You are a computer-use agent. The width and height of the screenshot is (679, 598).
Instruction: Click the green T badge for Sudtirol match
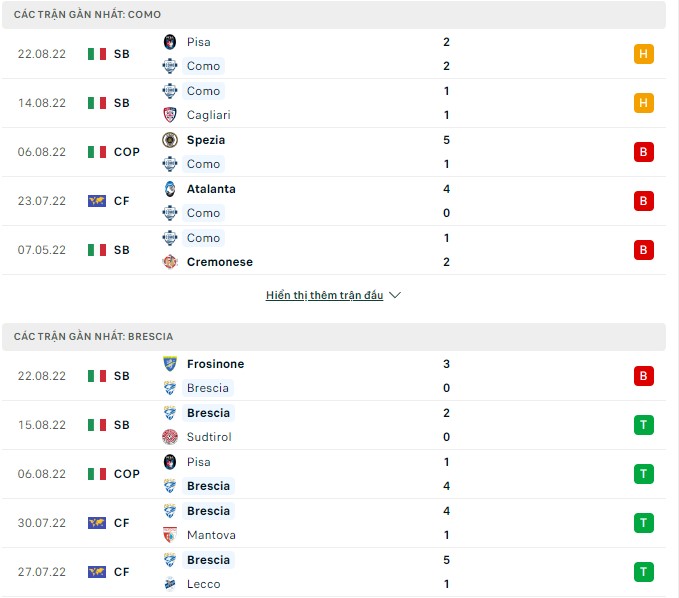644,425
